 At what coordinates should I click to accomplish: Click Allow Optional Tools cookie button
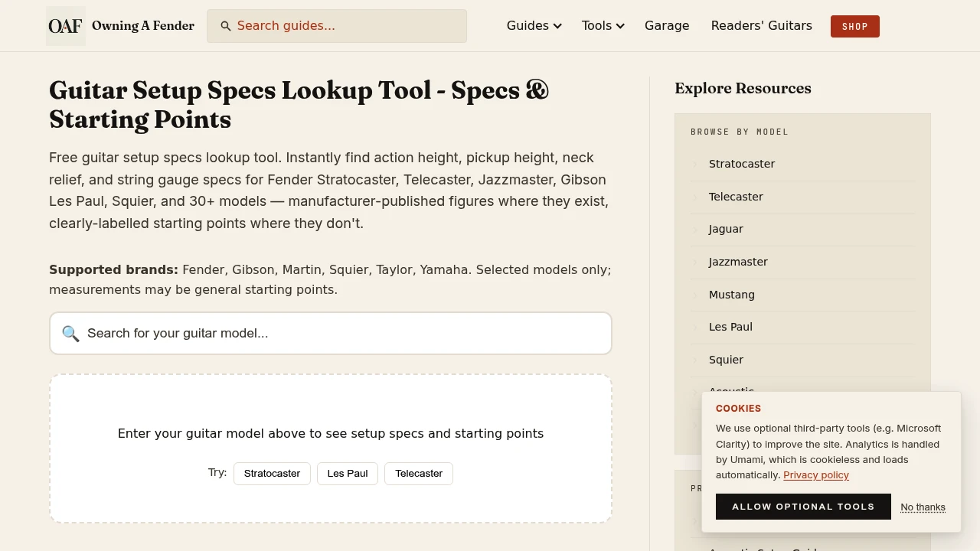tap(803, 507)
